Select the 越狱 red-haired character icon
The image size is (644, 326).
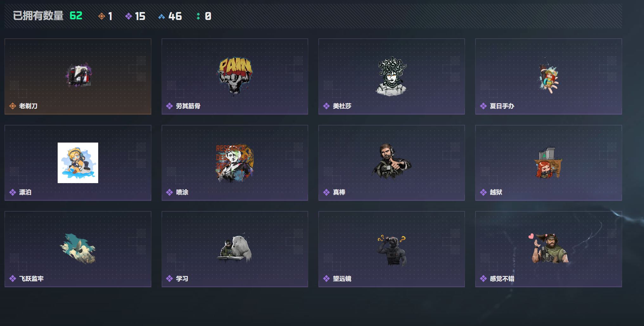coord(548,162)
